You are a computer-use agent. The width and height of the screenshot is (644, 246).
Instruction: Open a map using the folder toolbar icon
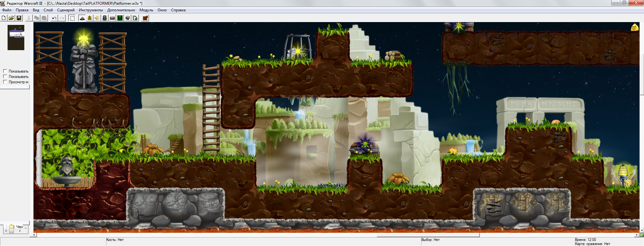click(11, 18)
